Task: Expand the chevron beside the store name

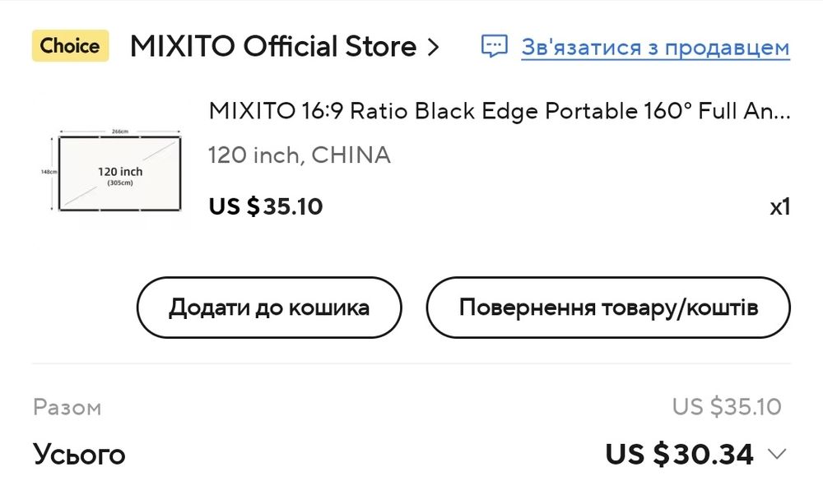Action: pos(434,48)
